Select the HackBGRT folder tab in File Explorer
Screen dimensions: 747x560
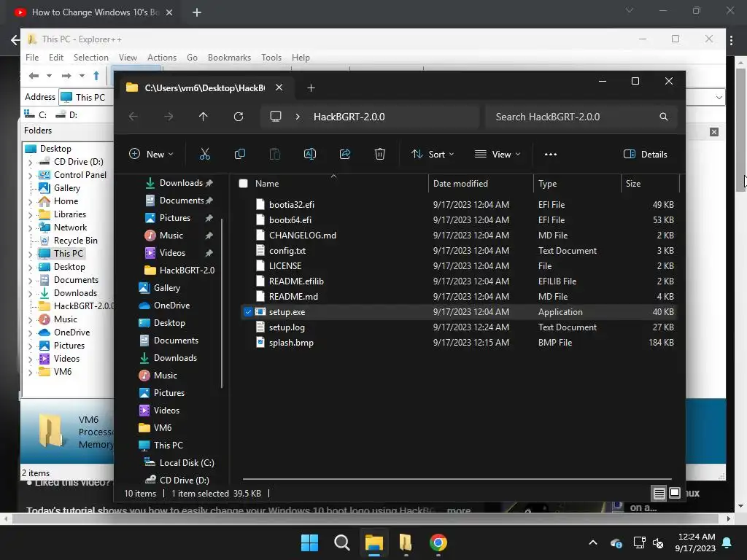204,88
